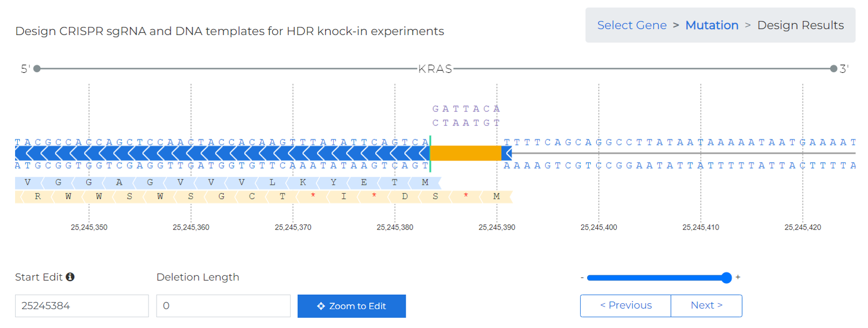Viewport: 868px width, 328px height.
Task: Focus the Start Edit position field
Action: pyautogui.click(x=82, y=306)
